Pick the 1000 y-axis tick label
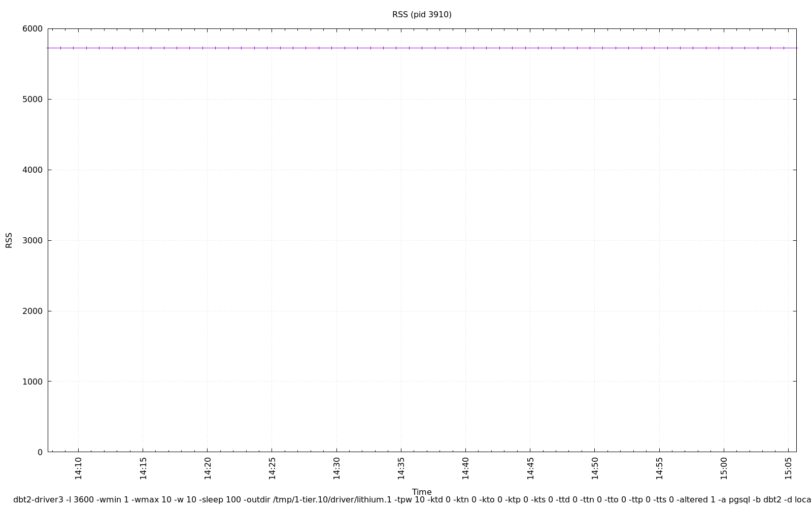The height and width of the screenshot is (508, 812). point(32,382)
